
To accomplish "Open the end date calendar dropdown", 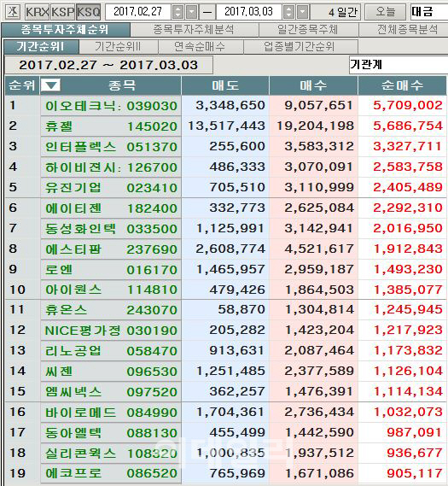I will point(302,12).
